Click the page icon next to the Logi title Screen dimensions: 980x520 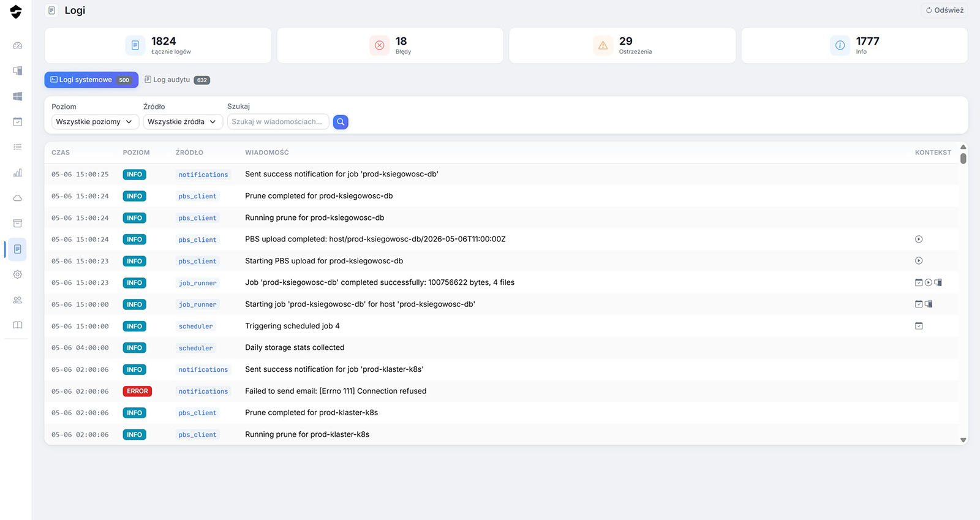coord(52,10)
